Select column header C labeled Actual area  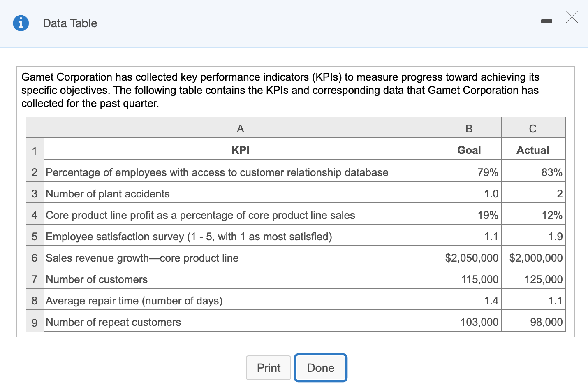coord(533,128)
